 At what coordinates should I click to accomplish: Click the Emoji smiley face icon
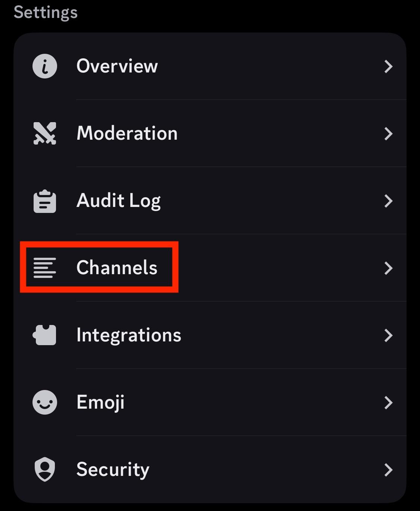[45, 402]
